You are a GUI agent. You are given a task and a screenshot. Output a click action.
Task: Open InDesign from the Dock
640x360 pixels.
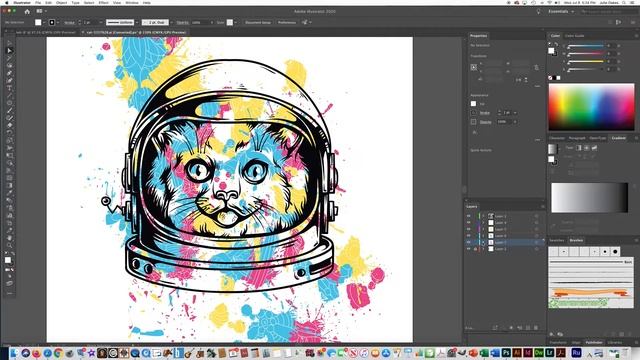527,353
